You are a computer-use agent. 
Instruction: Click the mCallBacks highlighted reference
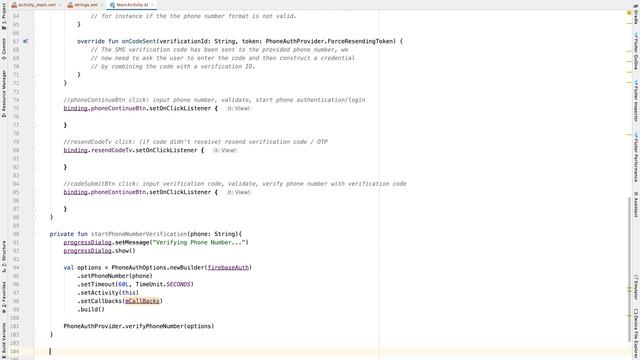(142, 301)
